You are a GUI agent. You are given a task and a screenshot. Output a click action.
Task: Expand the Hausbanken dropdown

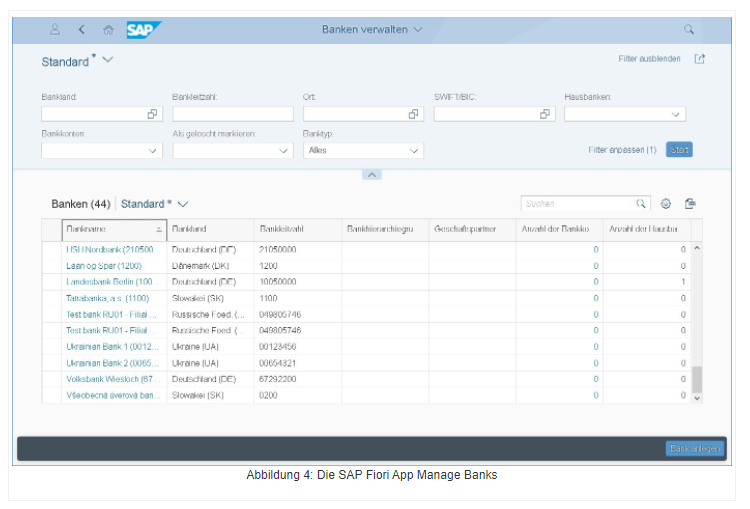(x=677, y=114)
